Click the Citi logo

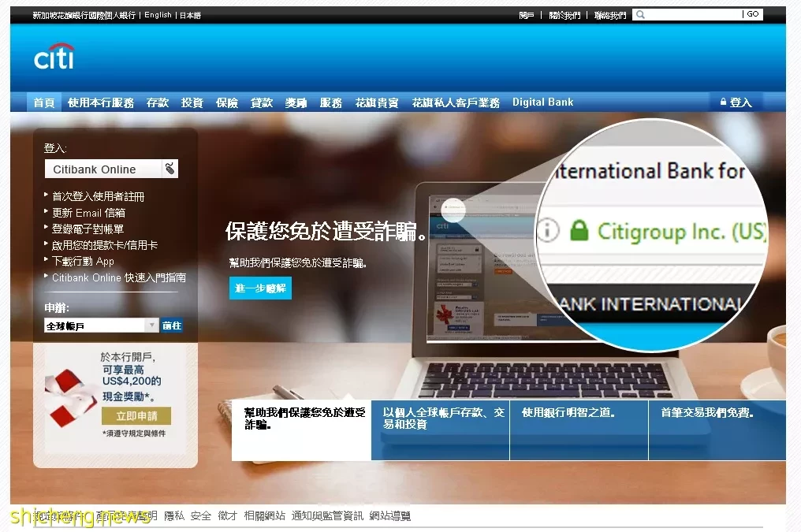pyautogui.click(x=54, y=56)
